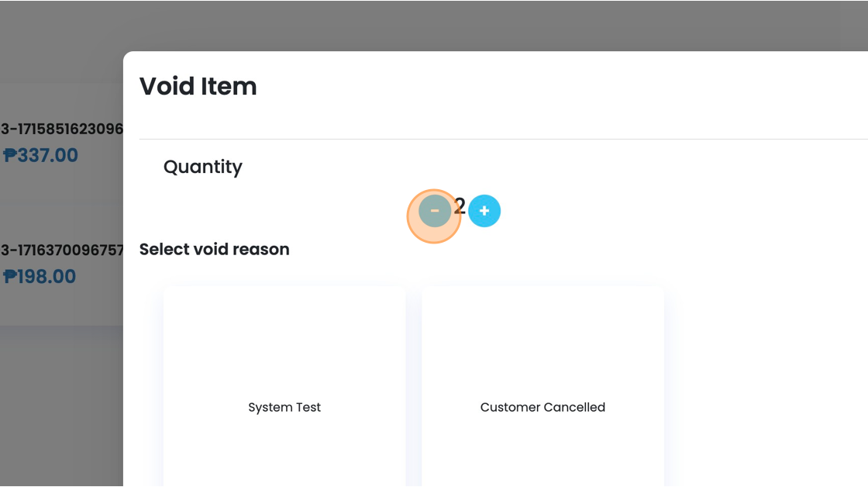Click the ₱337.00 order amount

coord(40,155)
